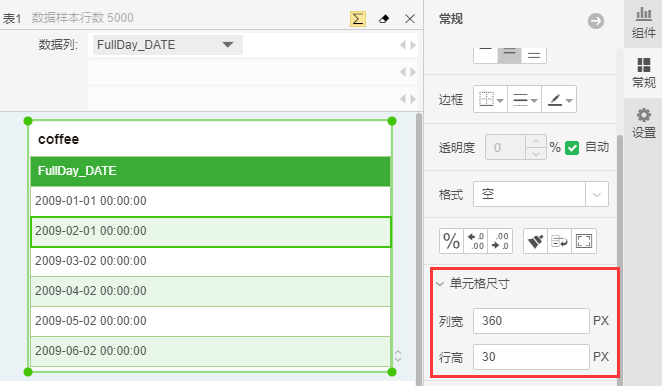Screen dimensions: 662x386
Task: Click the fit cell size icon
Action: click(584, 241)
